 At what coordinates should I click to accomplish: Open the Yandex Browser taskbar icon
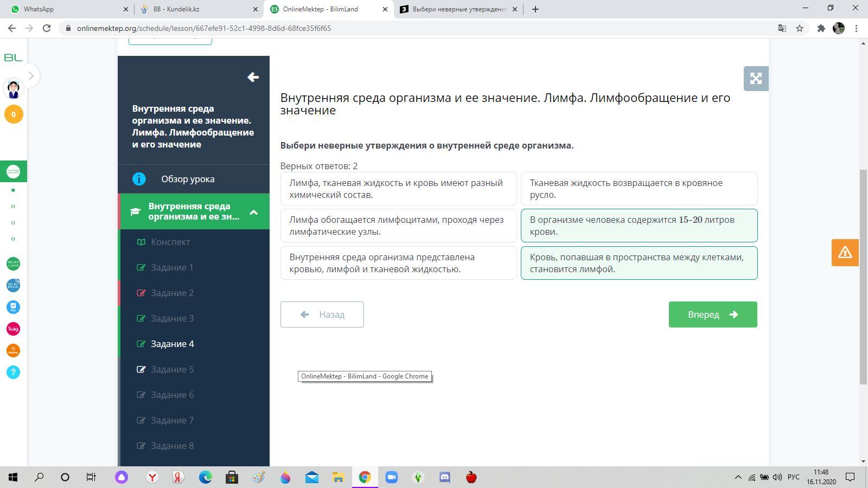click(x=152, y=477)
